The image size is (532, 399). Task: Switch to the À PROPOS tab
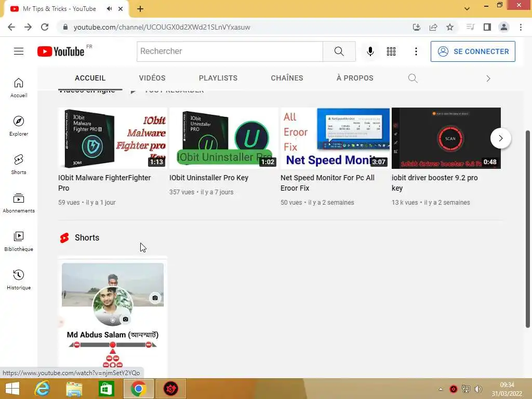[355, 78]
